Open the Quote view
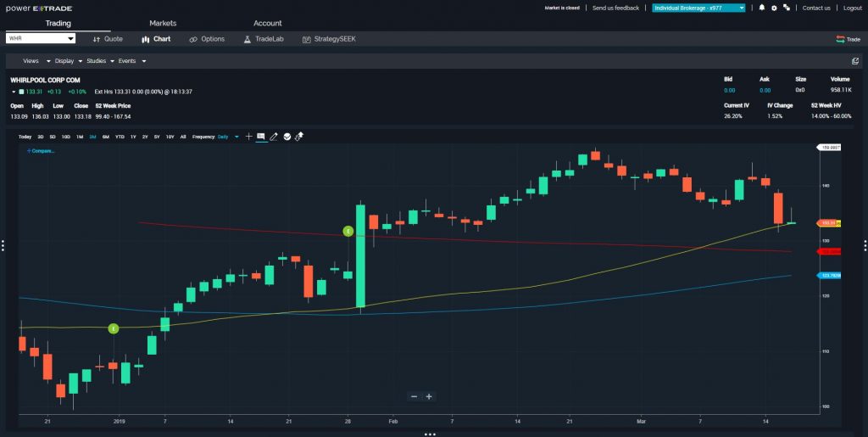868x437 pixels. [108, 39]
